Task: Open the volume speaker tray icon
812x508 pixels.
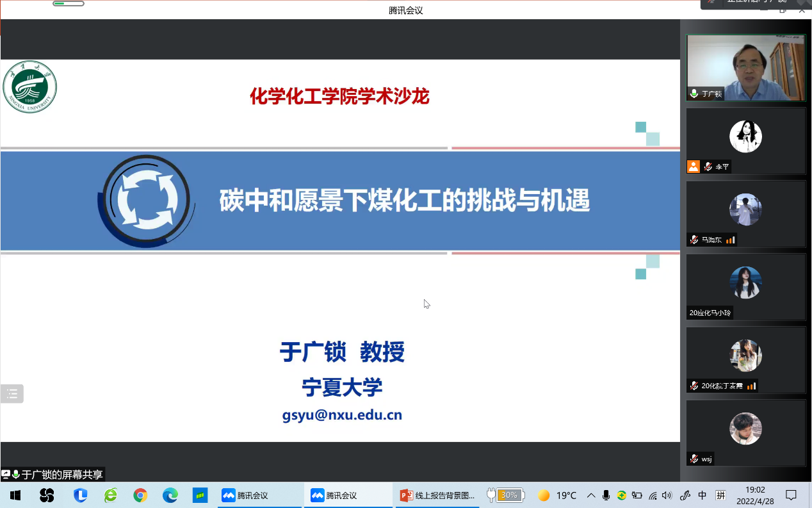Action: (667, 495)
